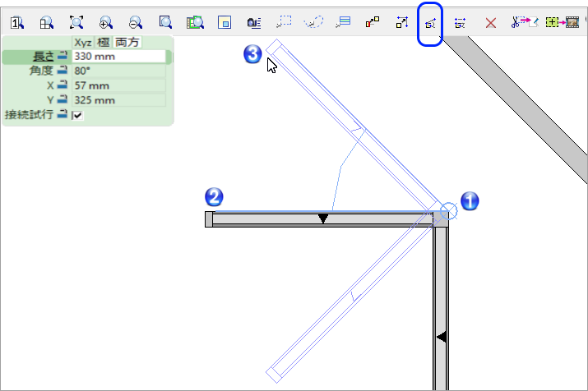588x391 pixels.
Task: Click the blue square view frame icon
Action: 225,22
